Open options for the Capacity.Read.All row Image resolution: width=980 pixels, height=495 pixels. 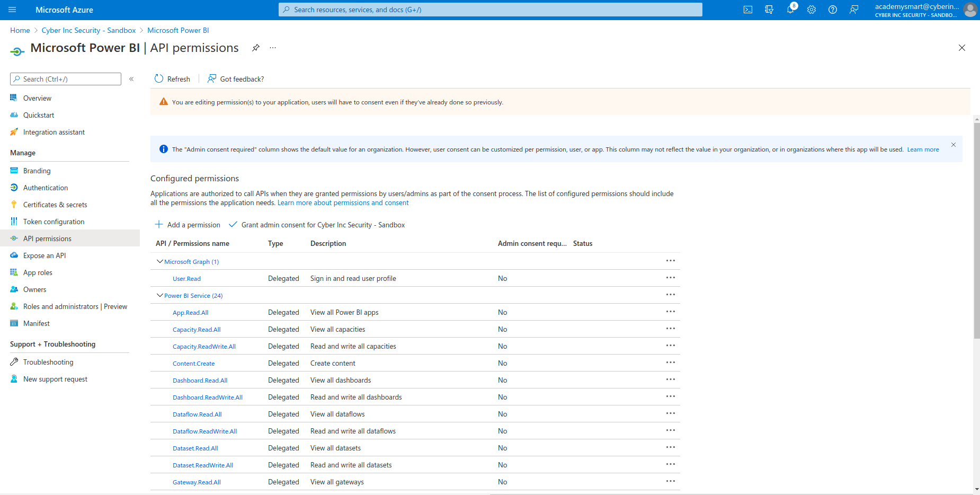[x=671, y=329]
